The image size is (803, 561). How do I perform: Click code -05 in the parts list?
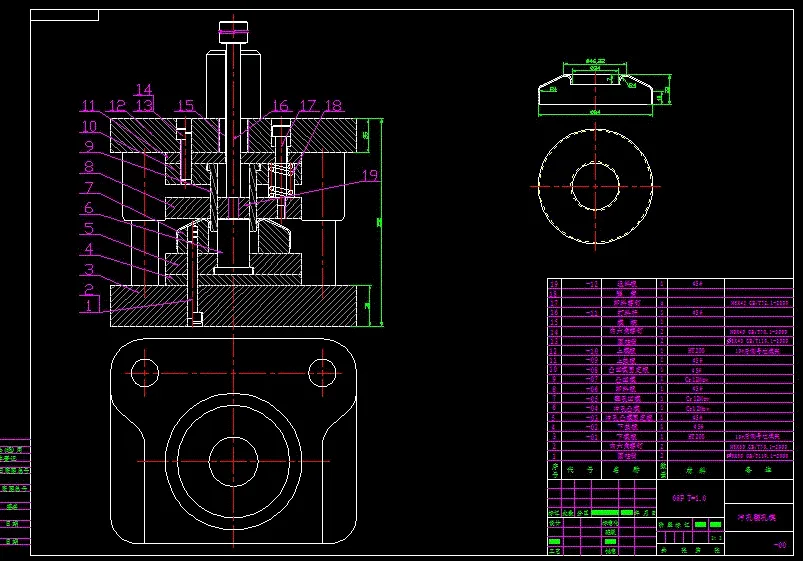(x=591, y=399)
